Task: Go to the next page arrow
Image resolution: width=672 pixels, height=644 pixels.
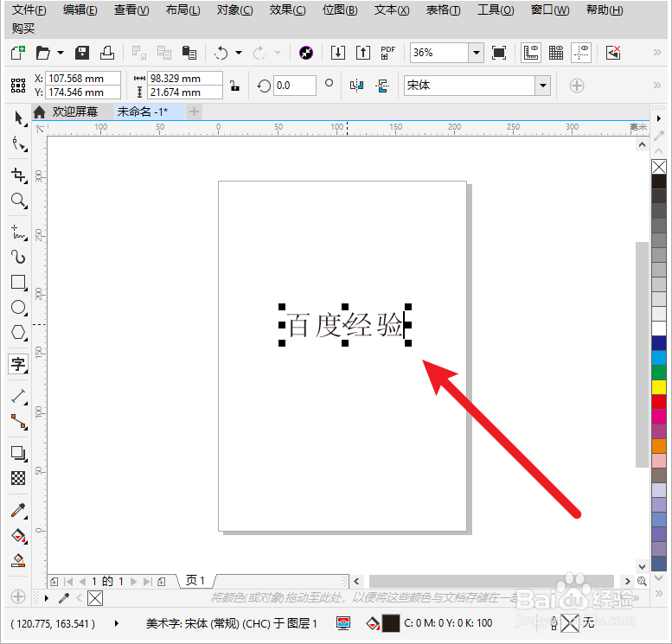Action: [134, 582]
